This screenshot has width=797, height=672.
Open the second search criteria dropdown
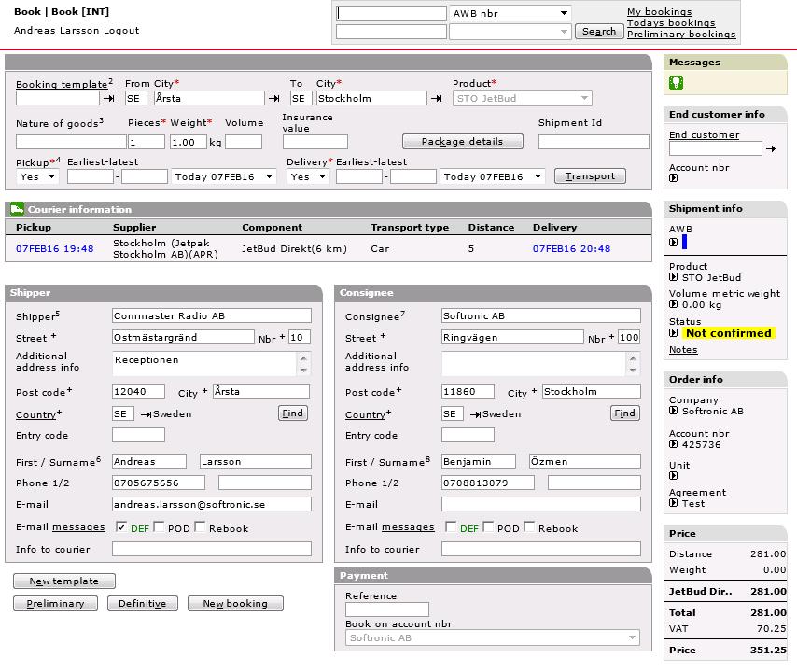(x=510, y=32)
